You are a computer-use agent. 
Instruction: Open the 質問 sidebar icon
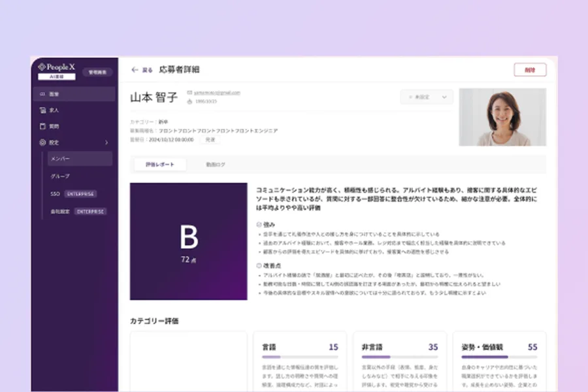pos(42,126)
